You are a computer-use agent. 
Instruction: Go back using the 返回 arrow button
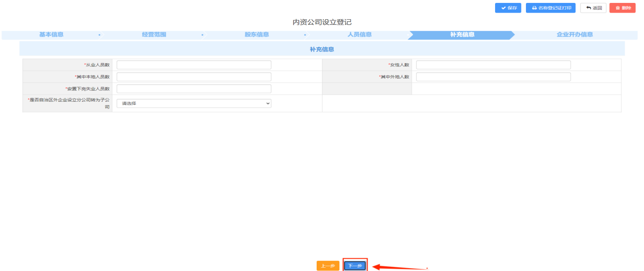[x=593, y=8]
